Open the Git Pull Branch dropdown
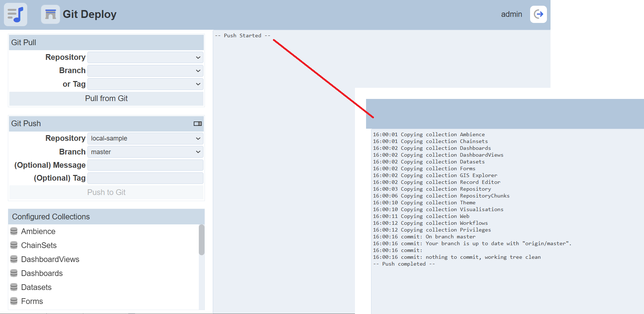Viewport: 644px width, 314px height. (x=145, y=71)
